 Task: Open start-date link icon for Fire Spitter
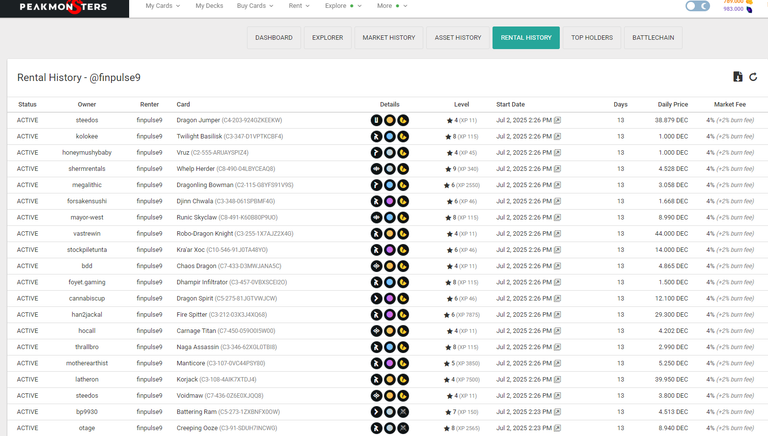[557, 315]
